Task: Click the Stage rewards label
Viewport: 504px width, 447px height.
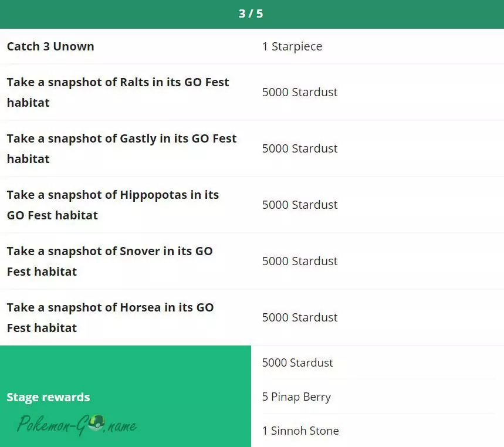Action: [x=48, y=397]
